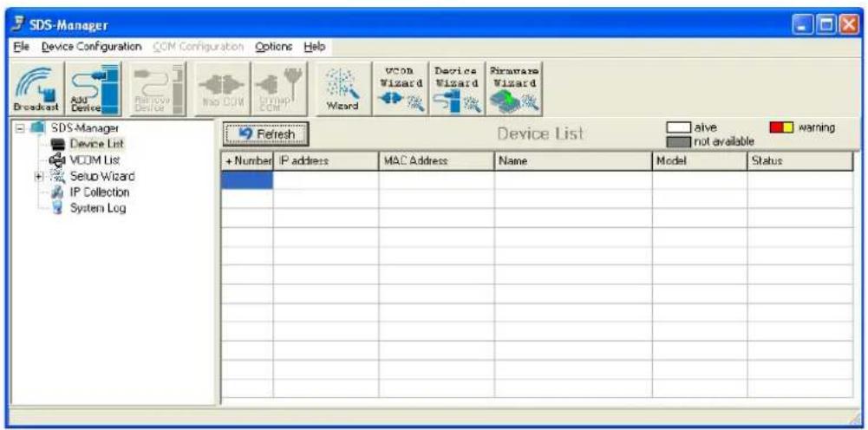Sort by the Name column header
The width and height of the screenshot is (868, 430).
[x=573, y=161]
